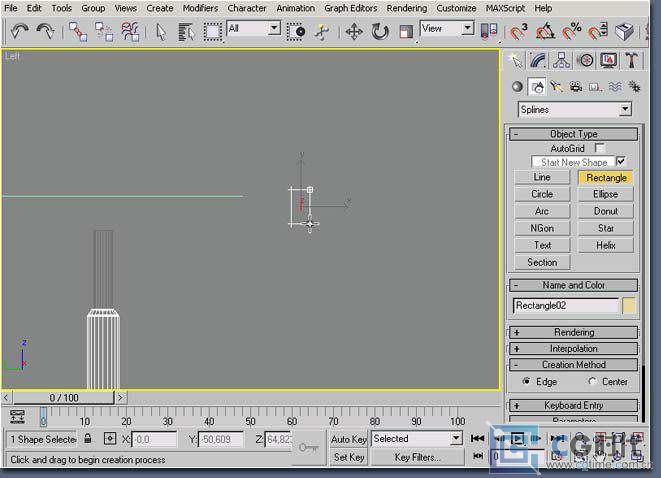Expand the Keyboard Entry rollout
The height and width of the screenshot is (478, 661).
(x=573, y=405)
